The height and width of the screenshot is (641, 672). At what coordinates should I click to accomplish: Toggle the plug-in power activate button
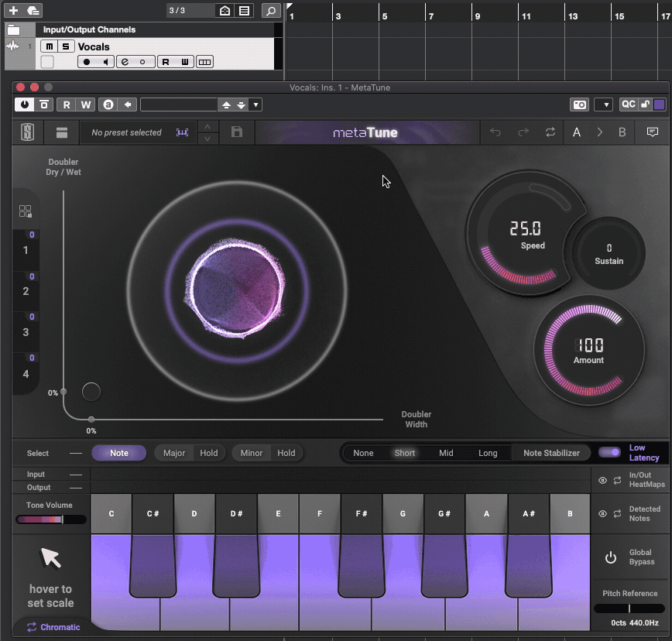pos(25,105)
